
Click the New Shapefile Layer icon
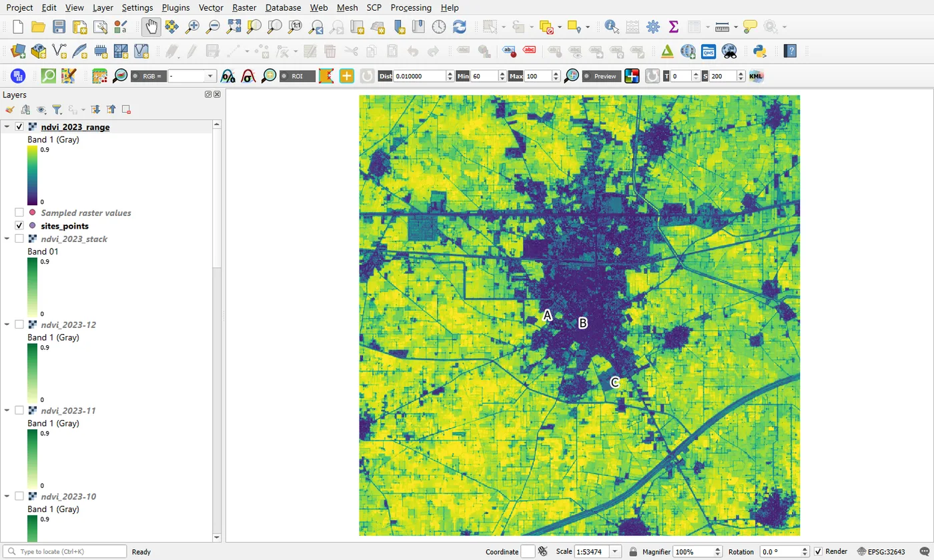(x=59, y=51)
